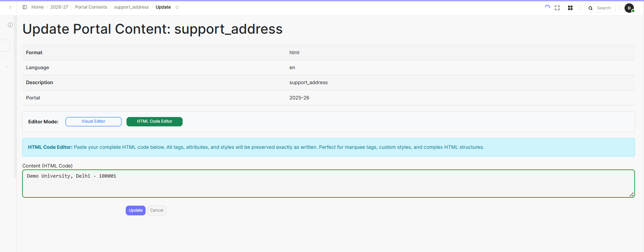644x252 pixels.
Task: Click the info icon in sidebar
Action: pyautogui.click(x=10, y=25)
